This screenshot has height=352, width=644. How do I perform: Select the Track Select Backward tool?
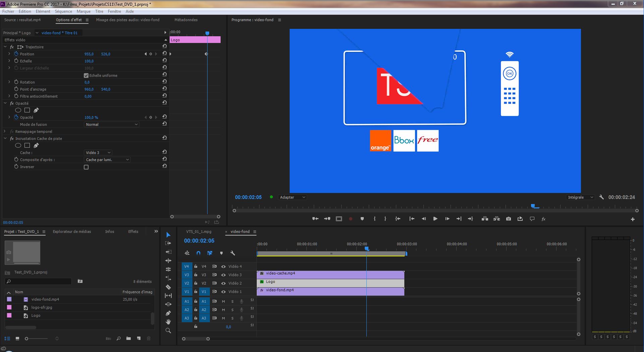(x=168, y=252)
